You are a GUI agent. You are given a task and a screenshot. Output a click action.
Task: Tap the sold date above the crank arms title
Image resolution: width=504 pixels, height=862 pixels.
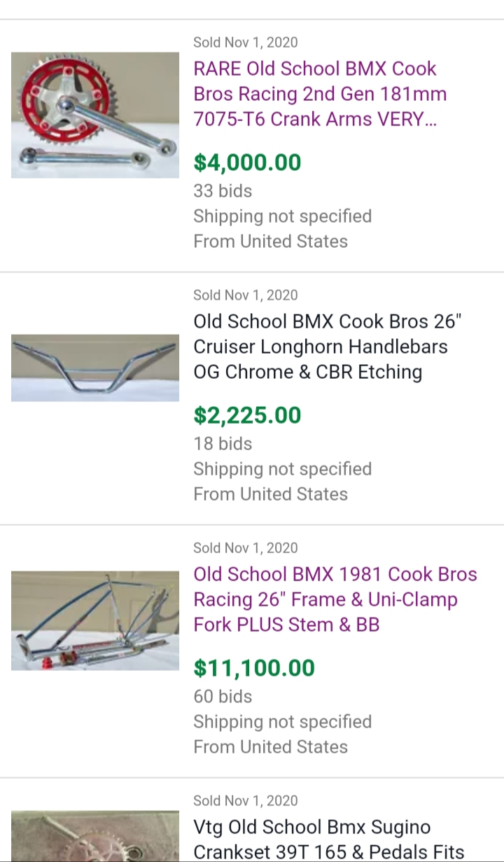coord(245,42)
